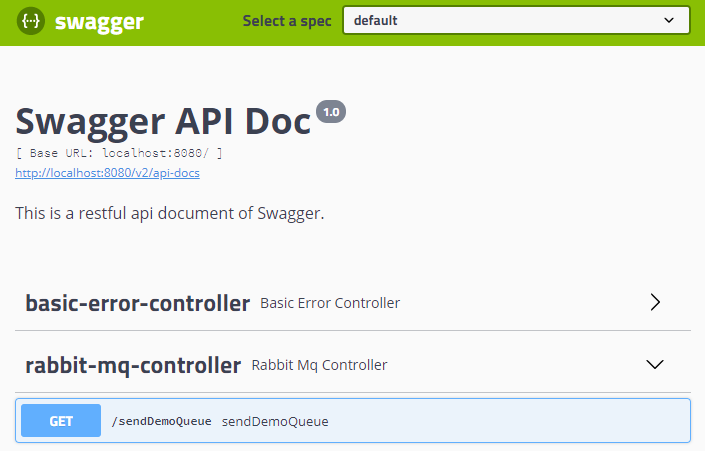Click the swagger brand text
Viewport: 705px width, 451px height.
(x=99, y=22)
